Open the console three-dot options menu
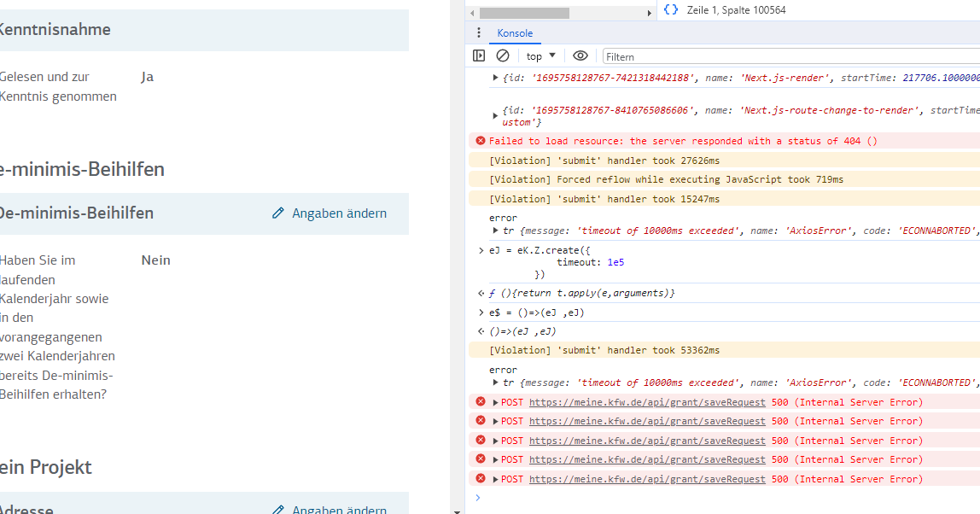The image size is (980, 514). pos(479,33)
